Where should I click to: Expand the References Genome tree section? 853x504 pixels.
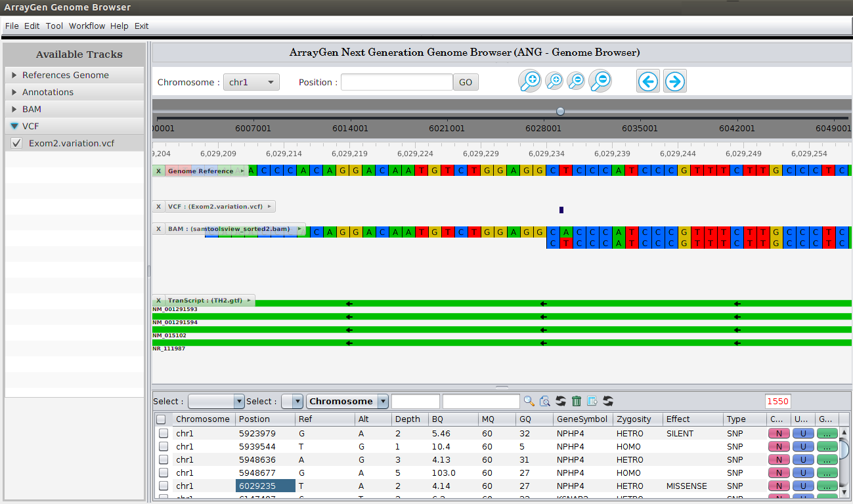coord(14,75)
